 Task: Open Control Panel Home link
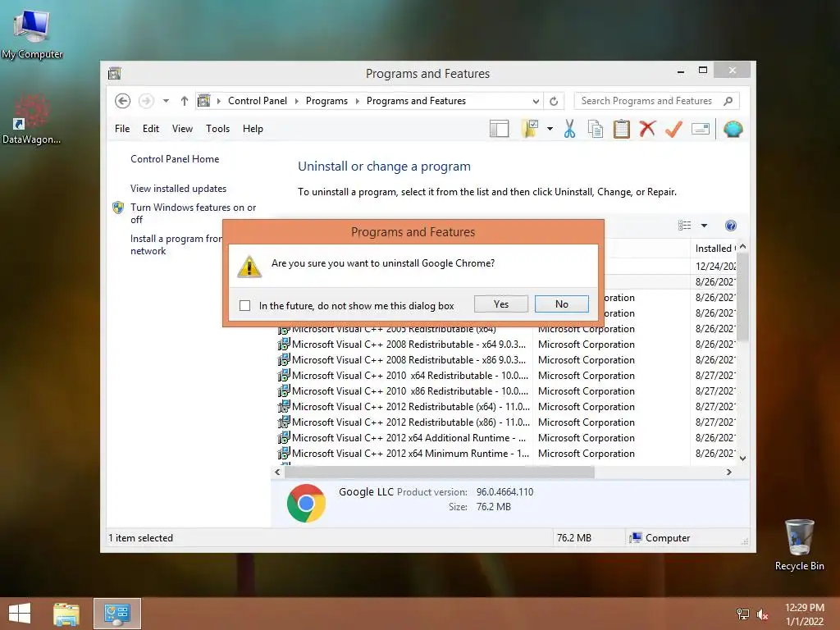[x=175, y=159]
